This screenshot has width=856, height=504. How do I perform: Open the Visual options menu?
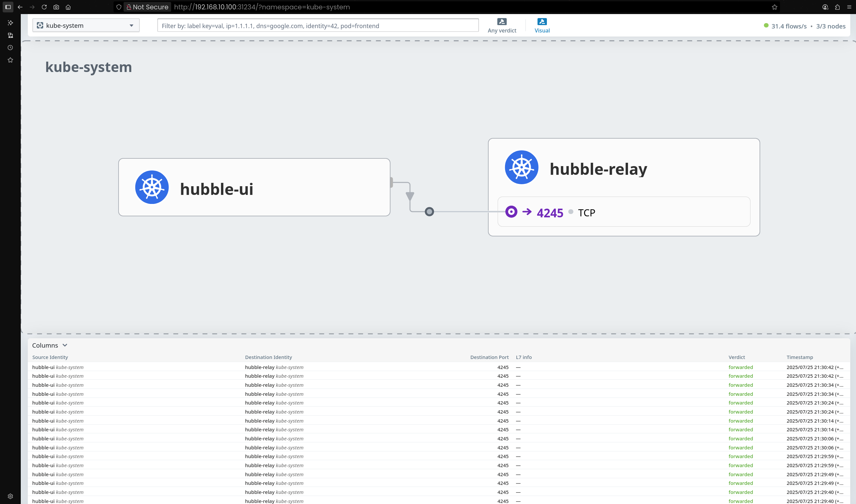542,26
